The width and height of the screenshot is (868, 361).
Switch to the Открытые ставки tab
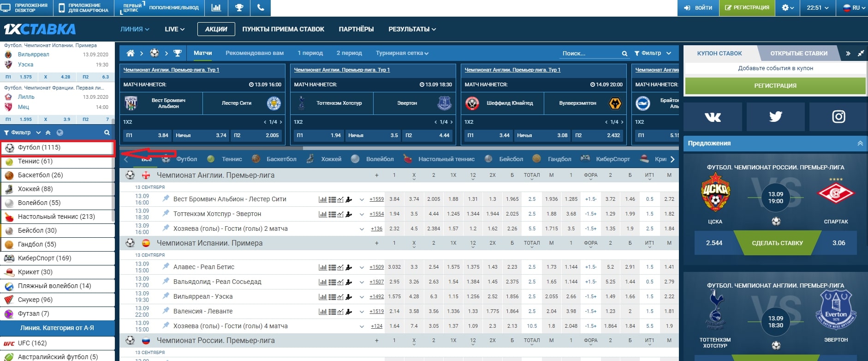tap(798, 54)
